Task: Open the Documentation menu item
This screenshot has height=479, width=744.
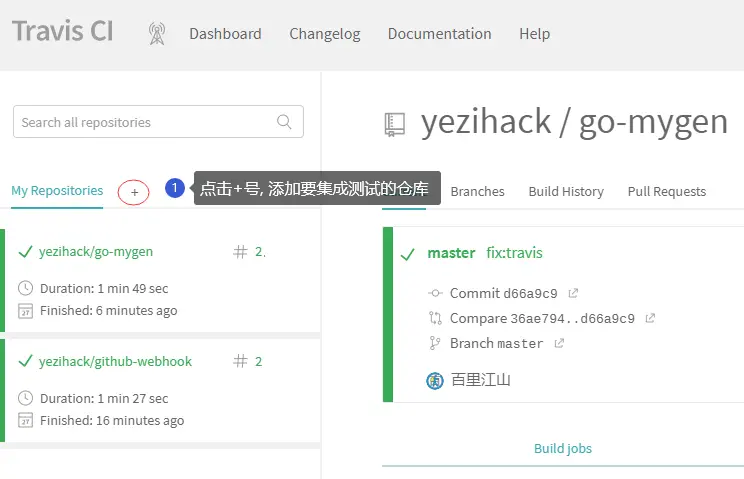Action: (439, 34)
